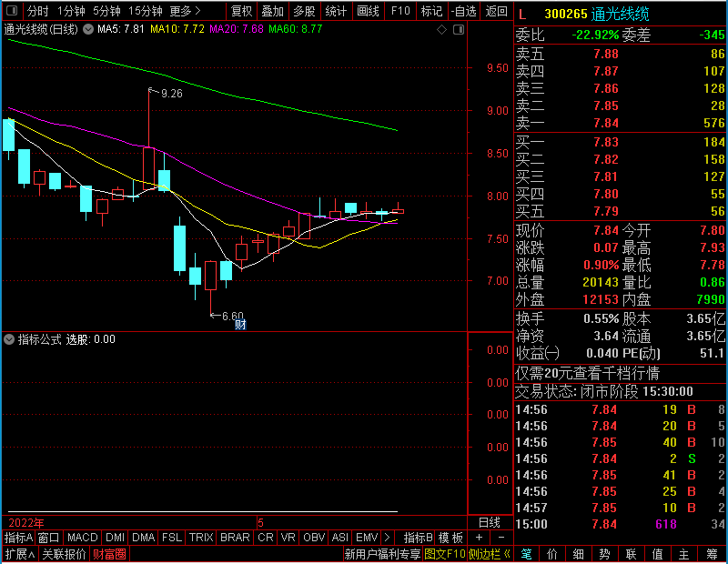The width and height of the screenshot is (728, 564).
Task: Select 值 value tab
Action: tap(657, 554)
